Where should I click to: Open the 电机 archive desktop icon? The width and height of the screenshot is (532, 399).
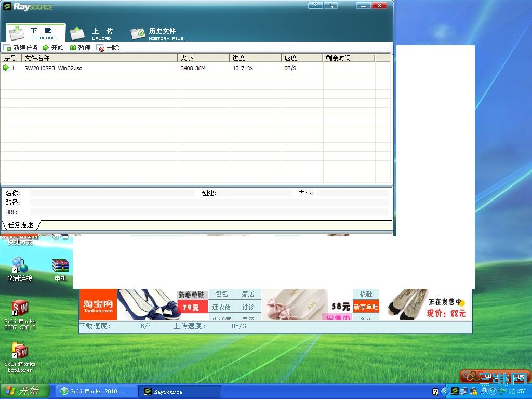coord(61,270)
